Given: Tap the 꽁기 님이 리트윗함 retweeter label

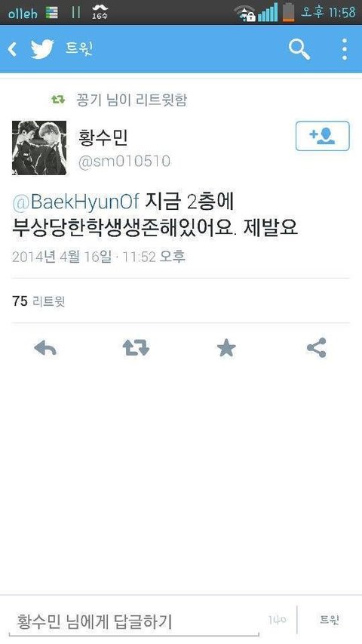Looking at the screenshot, I should [x=131, y=100].
